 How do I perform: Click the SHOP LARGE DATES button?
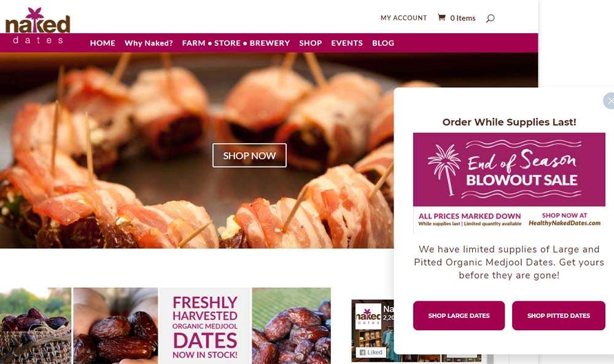(x=459, y=316)
